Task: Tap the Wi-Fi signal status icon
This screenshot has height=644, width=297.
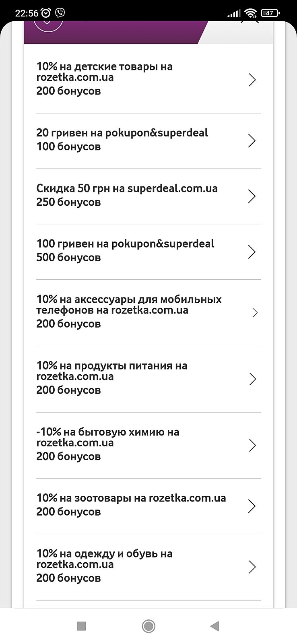Action: [251, 13]
